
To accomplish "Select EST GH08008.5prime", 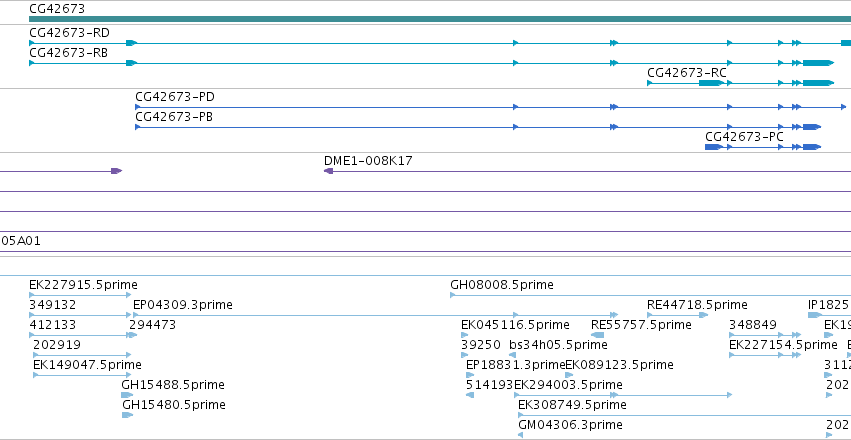I will pyautogui.click(x=502, y=285).
